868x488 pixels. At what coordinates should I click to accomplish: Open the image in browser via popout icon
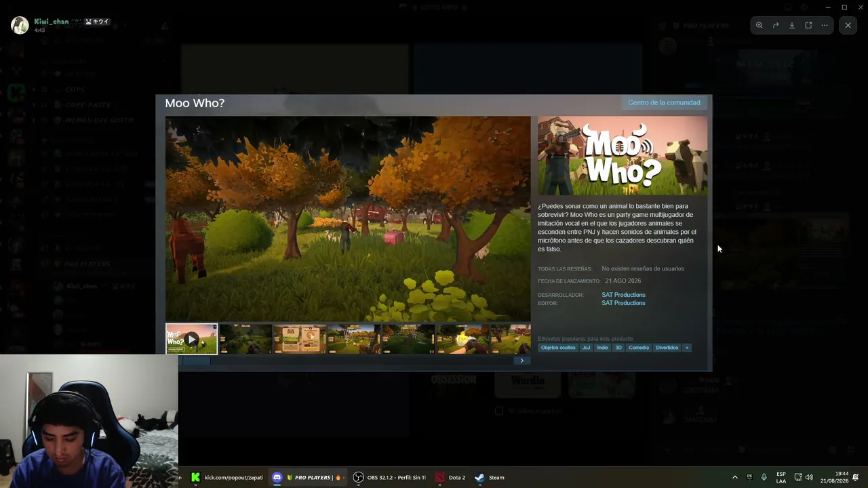[x=808, y=25]
